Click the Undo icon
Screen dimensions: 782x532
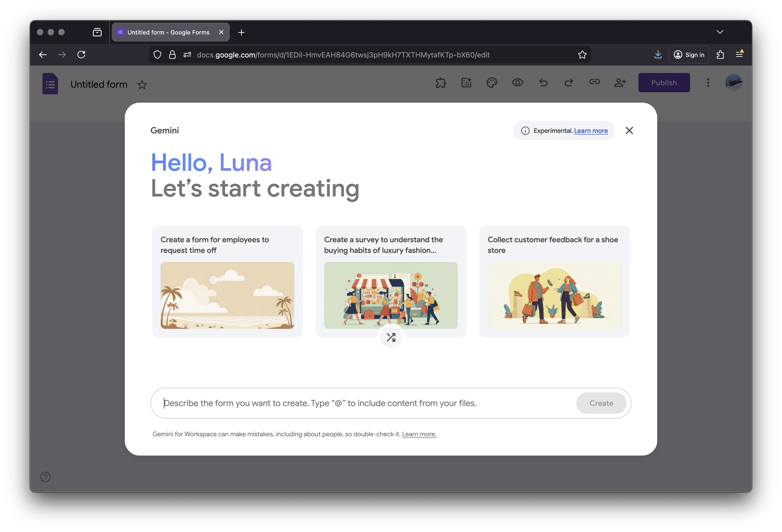pyautogui.click(x=543, y=82)
